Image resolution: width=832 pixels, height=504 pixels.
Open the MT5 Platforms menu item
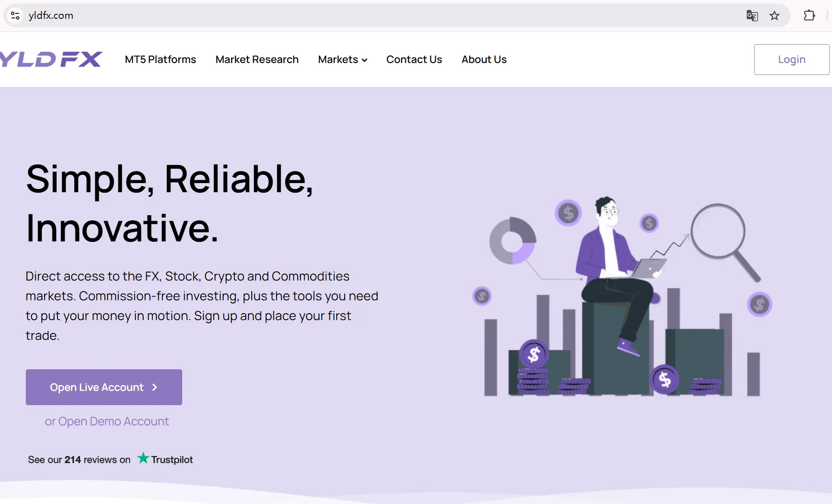click(x=161, y=59)
